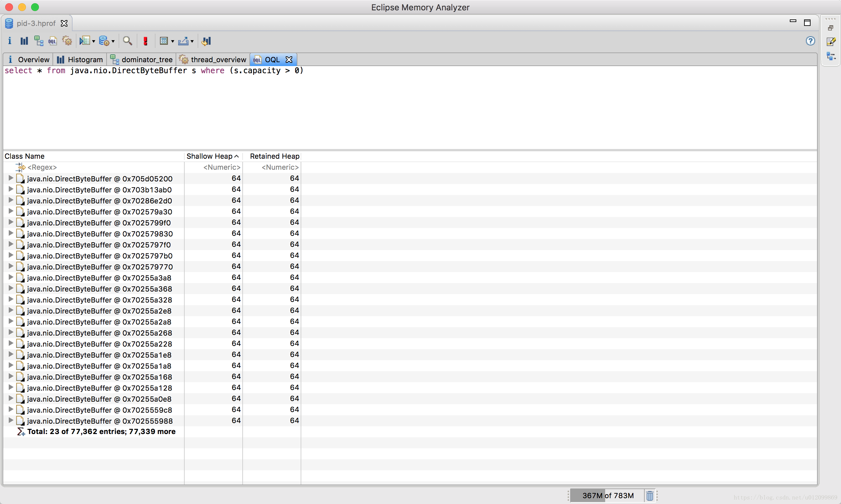Expand DirectByteBuffer @ 0x70255a128 row
The image size is (841, 504).
(x=11, y=387)
